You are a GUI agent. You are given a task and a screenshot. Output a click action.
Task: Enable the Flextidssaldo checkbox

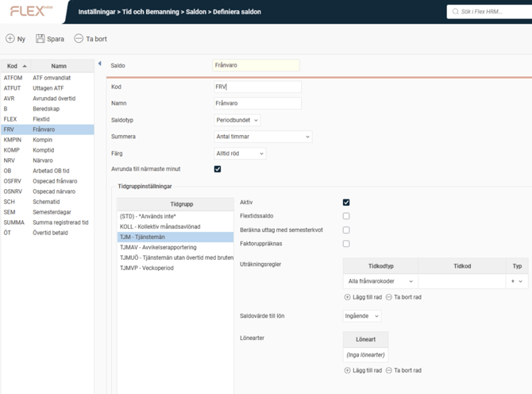point(346,216)
